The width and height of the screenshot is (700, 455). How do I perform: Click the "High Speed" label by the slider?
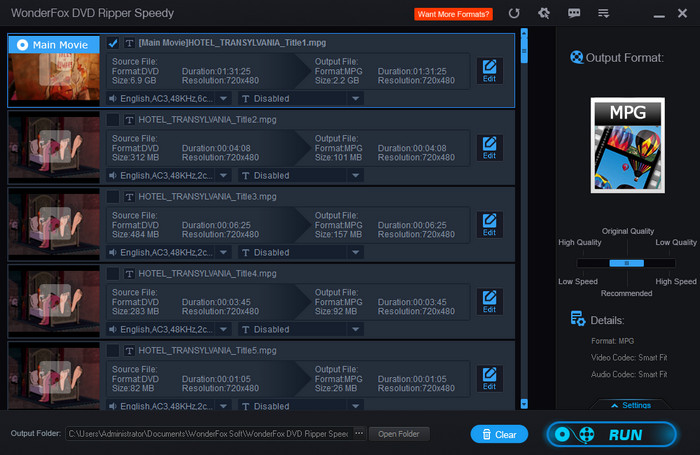click(x=675, y=281)
